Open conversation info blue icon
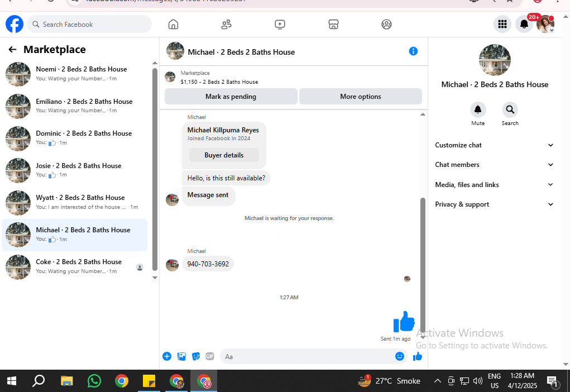 tap(413, 51)
